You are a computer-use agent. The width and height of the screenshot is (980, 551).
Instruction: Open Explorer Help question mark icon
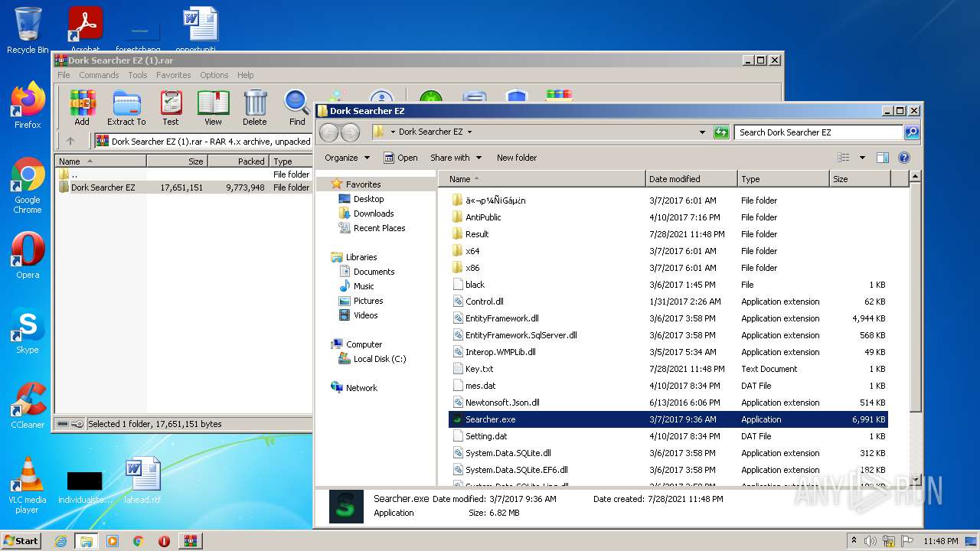[x=903, y=158]
